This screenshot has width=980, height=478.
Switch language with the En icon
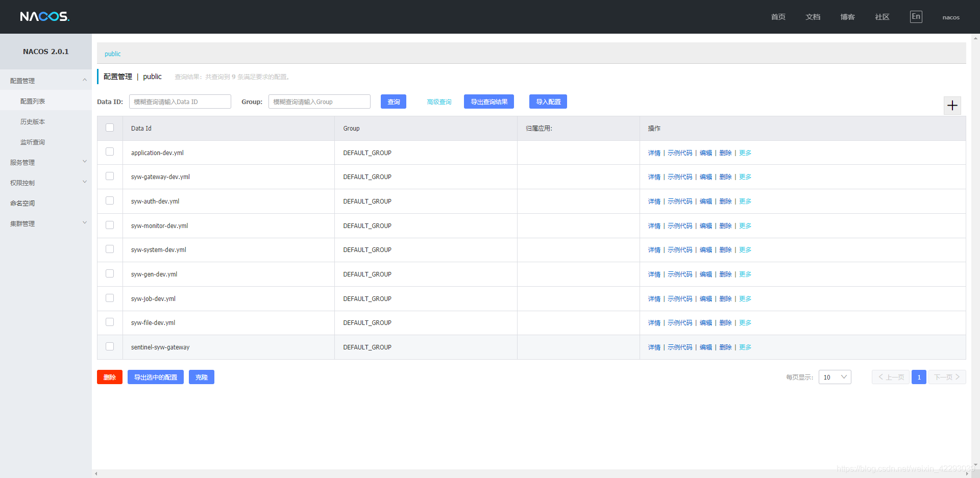tap(916, 17)
